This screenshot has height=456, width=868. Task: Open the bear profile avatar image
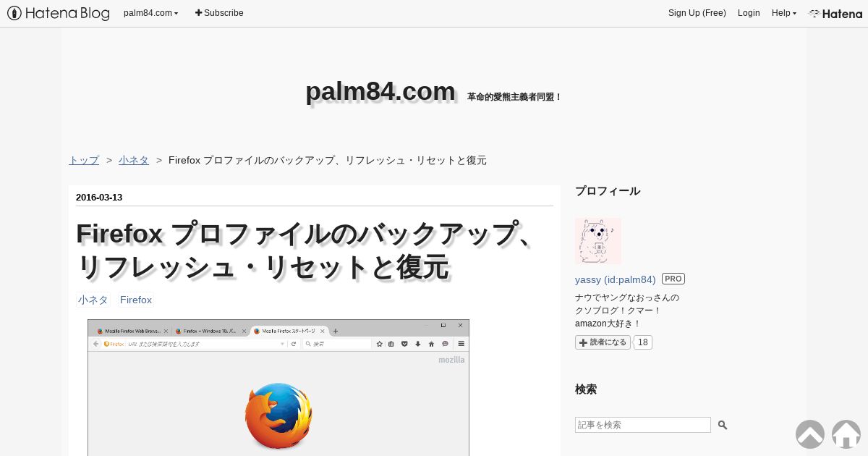[x=598, y=241]
